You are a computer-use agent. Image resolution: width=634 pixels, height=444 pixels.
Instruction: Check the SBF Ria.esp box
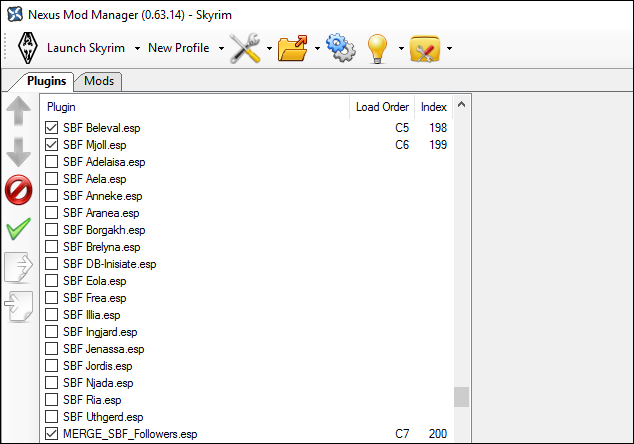pyautogui.click(x=51, y=400)
